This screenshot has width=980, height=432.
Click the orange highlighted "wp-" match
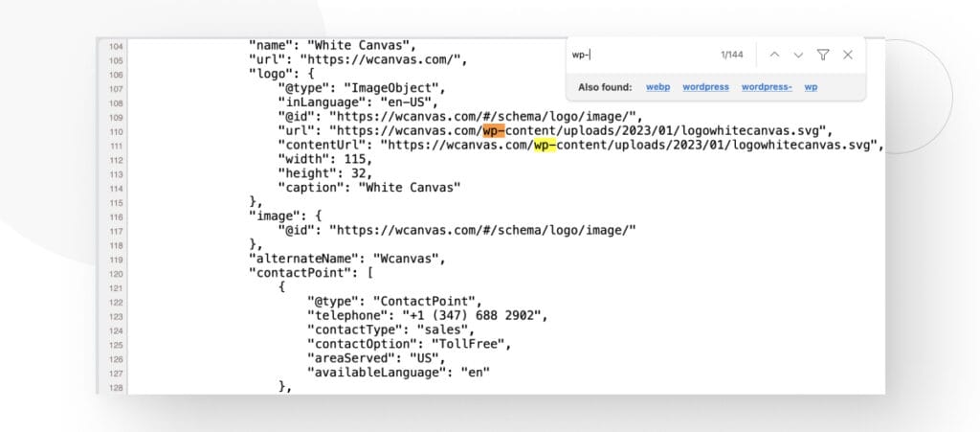click(x=495, y=130)
